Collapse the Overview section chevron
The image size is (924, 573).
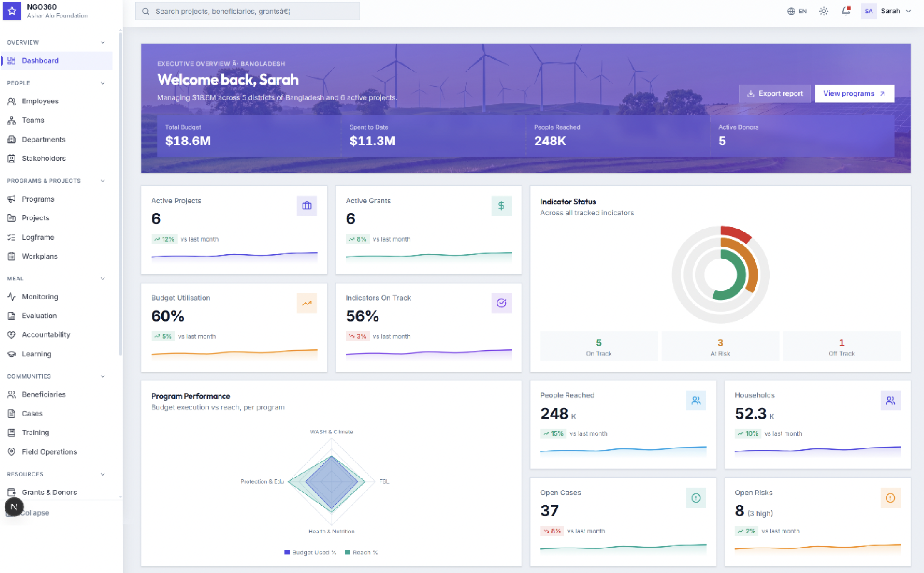click(x=103, y=42)
